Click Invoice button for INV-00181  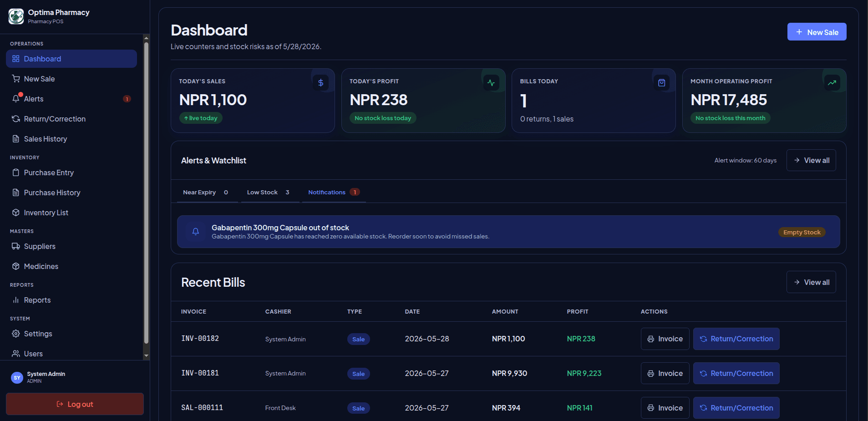(x=665, y=373)
